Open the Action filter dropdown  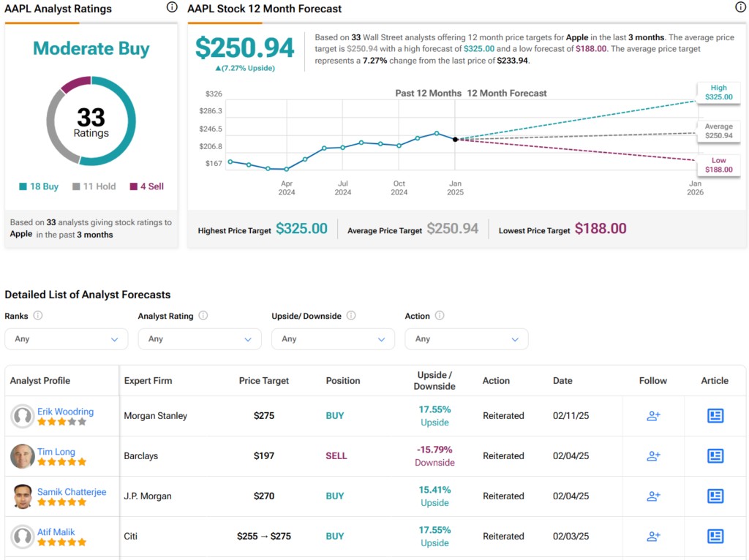(466, 339)
